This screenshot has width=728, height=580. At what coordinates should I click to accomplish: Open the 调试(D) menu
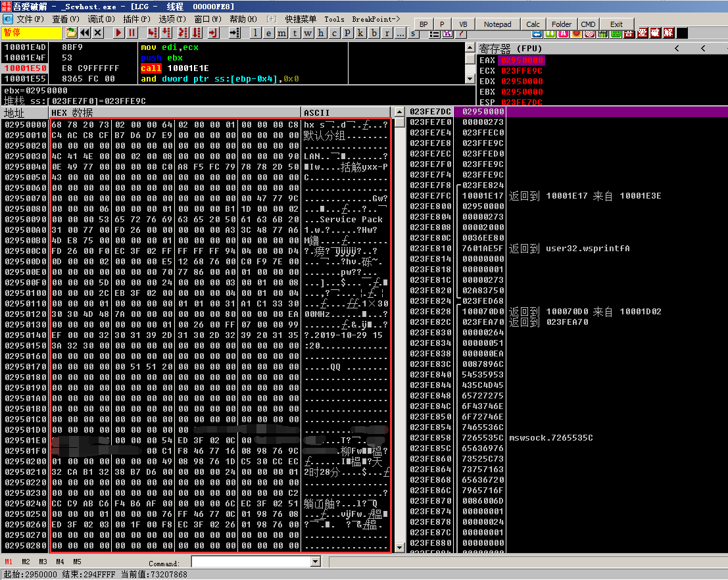click(101, 19)
